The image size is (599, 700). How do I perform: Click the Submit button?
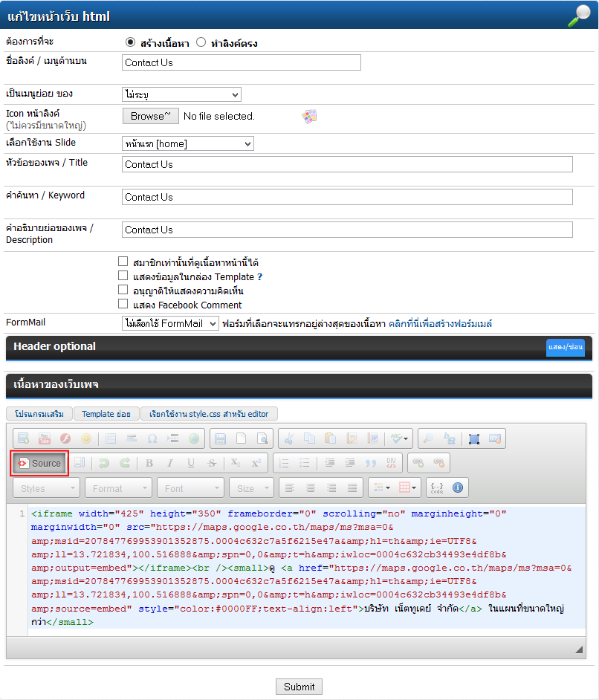299,687
